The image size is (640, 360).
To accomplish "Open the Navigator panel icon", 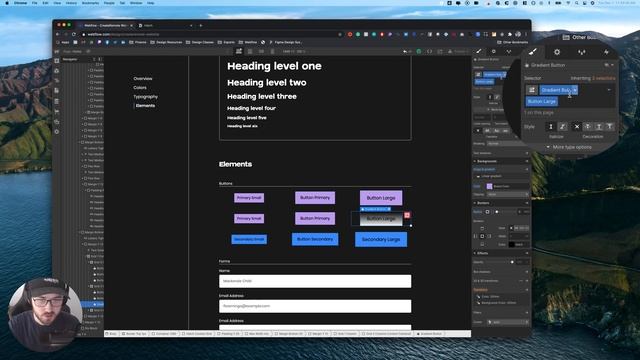I will (57, 81).
